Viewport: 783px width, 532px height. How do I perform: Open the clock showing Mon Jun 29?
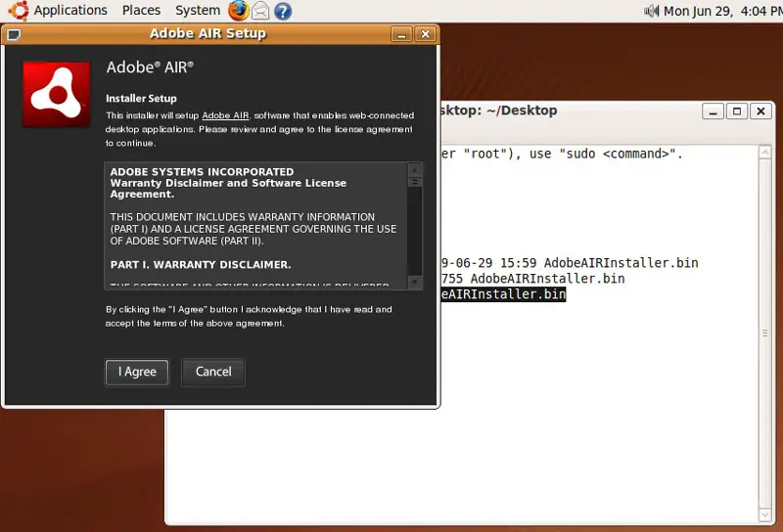click(x=722, y=11)
